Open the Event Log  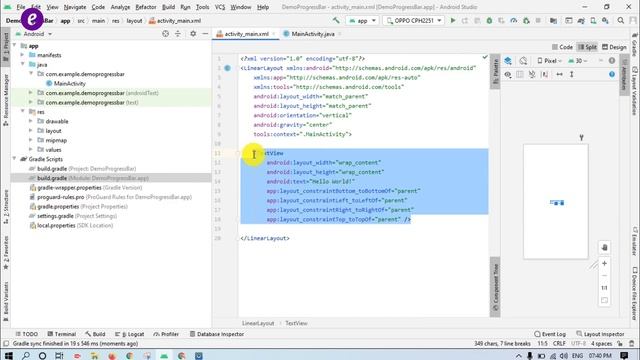tap(550, 334)
